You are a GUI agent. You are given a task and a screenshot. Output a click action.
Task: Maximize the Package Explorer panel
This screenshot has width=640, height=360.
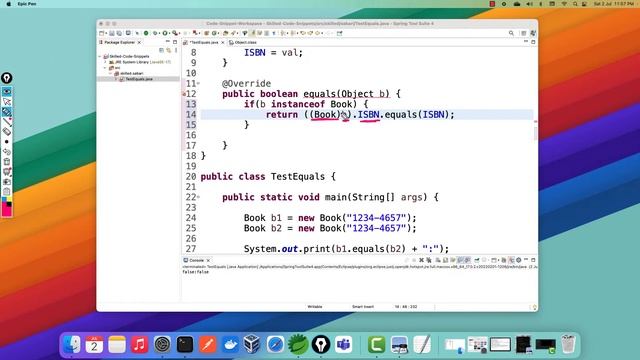pyautogui.click(x=175, y=42)
